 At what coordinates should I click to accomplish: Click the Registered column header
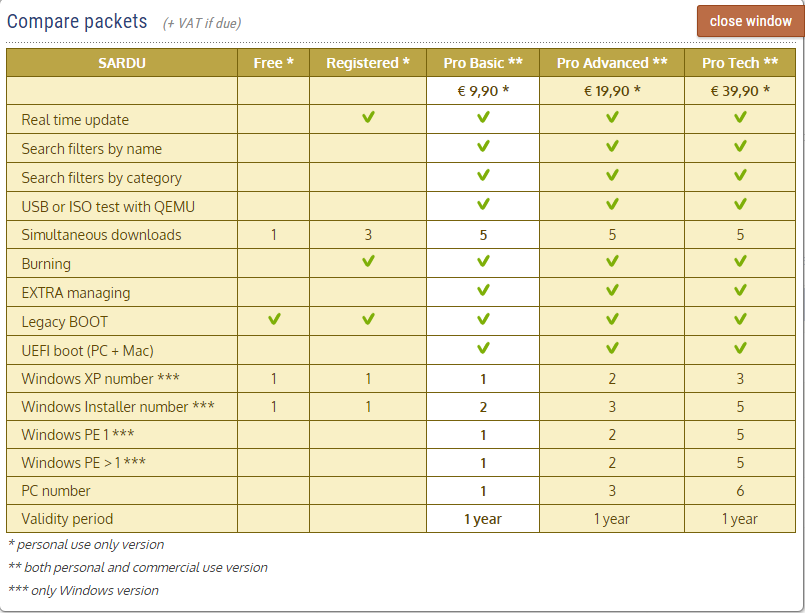click(x=368, y=63)
